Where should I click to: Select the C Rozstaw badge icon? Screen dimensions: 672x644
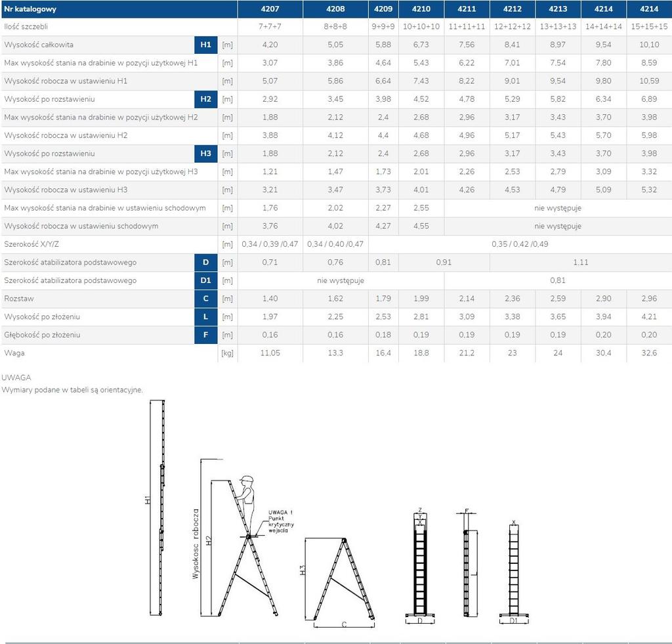coord(205,298)
